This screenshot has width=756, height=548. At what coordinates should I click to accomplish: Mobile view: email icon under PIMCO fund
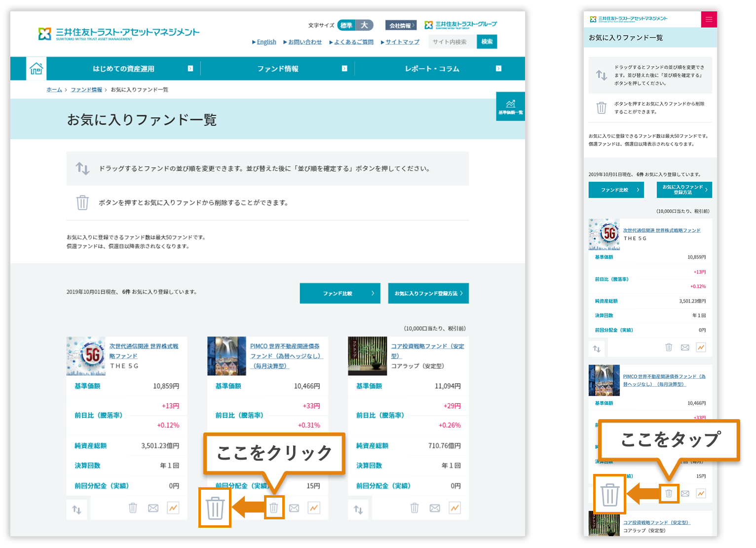pyautogui.click(x=685, y=494)
